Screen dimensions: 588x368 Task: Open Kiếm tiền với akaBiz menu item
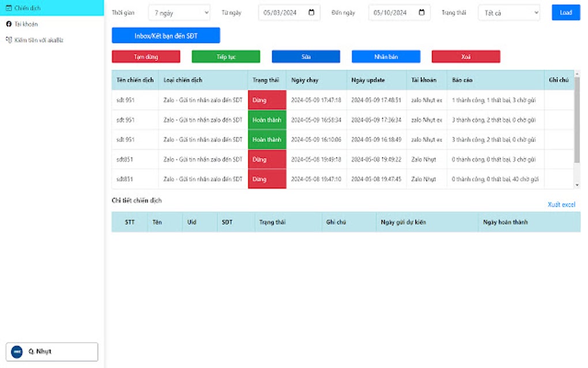tap(52, 40)
